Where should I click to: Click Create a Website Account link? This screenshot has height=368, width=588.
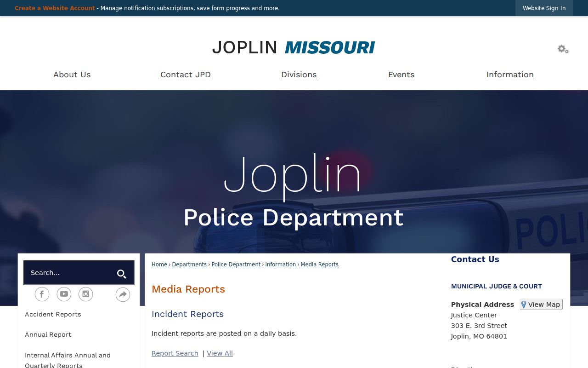point(55,8)
